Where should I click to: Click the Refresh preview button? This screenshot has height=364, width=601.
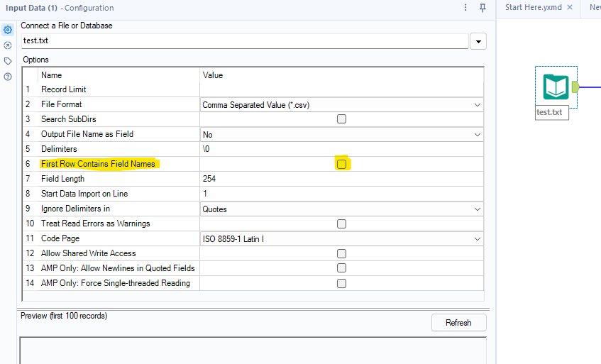pyautogui.click(x=458, y=323)
